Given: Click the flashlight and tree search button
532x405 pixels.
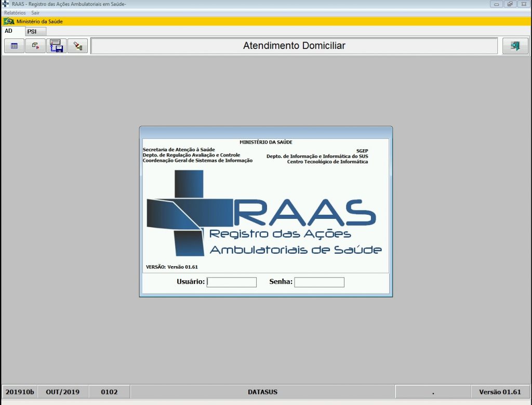Looking at the screenshot, I should click(x=78, y=46).
